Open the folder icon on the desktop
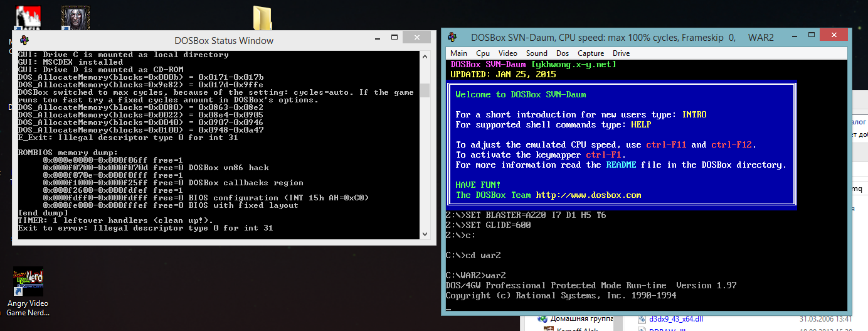The image size is (868, 331). [x=263, y=18]
